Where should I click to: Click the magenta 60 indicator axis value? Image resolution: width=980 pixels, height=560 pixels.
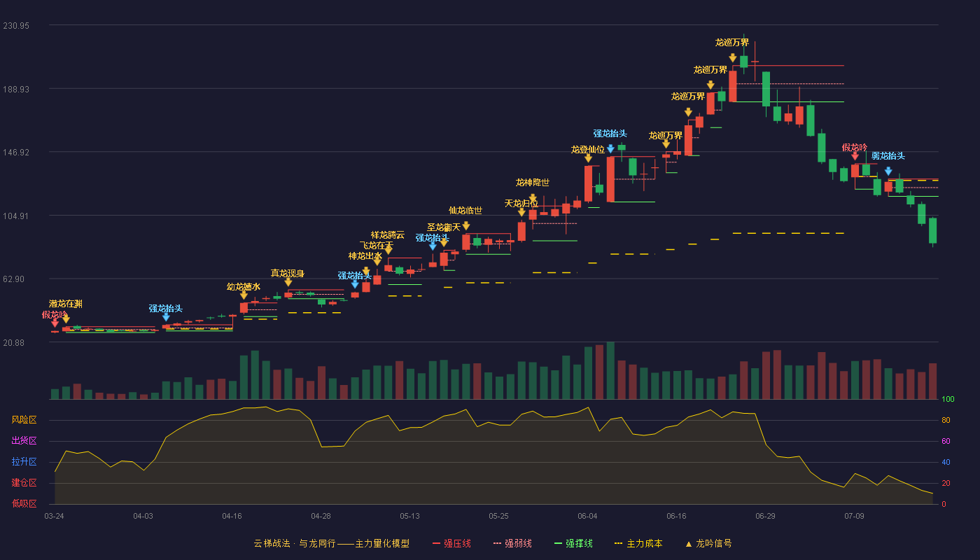coord(946,442)
